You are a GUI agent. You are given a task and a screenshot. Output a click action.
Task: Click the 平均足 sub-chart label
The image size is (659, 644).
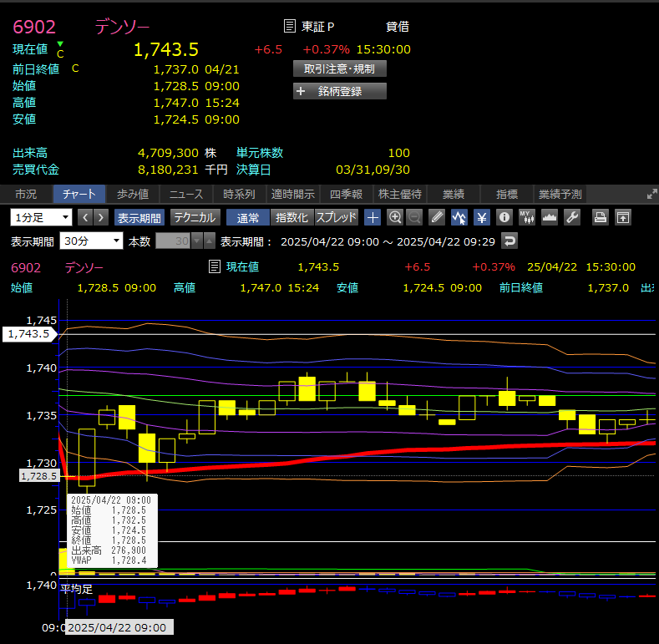pos(77,589)
